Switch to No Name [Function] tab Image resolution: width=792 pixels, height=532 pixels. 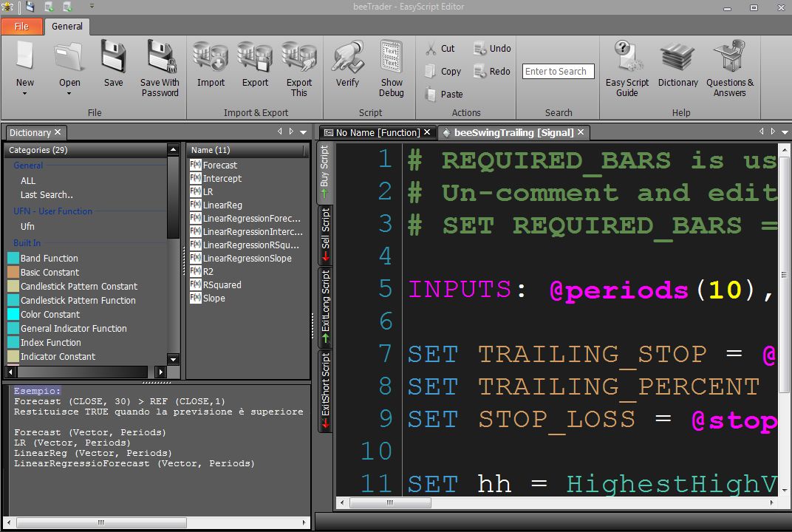coord(378,132)
